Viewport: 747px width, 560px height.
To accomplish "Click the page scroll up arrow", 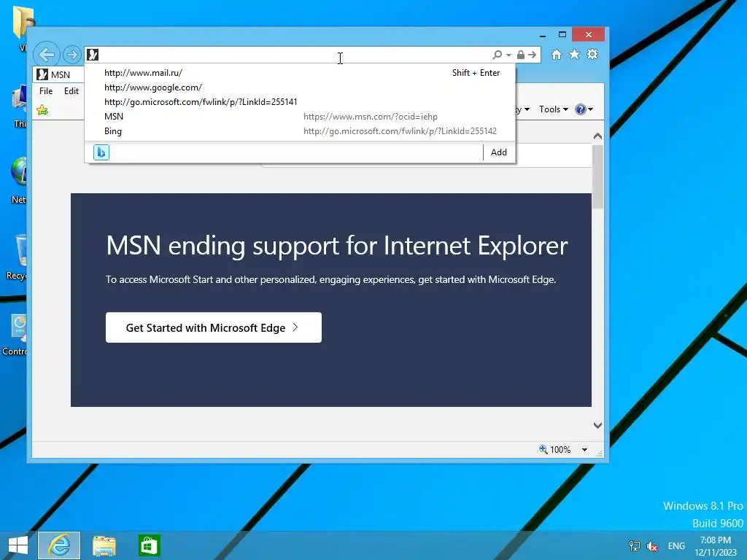I will (x=598, y=136).
